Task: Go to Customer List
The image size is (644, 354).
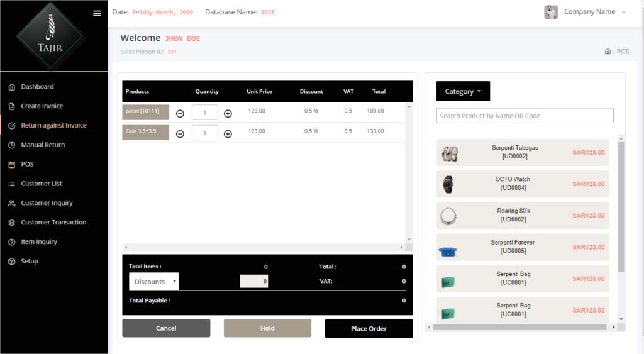Action: [x=42, y=184]
